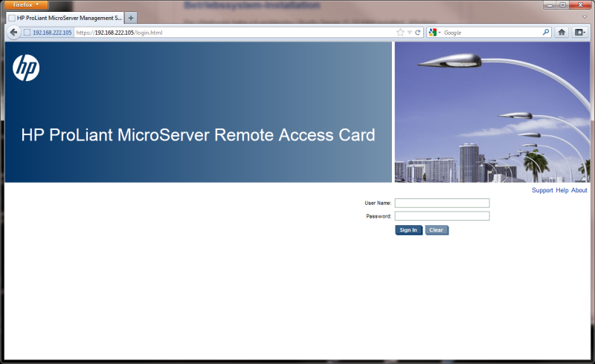The height and width of the screenshot is (364, 595).
Task: Focus the Password field
Action: [442, 216]
